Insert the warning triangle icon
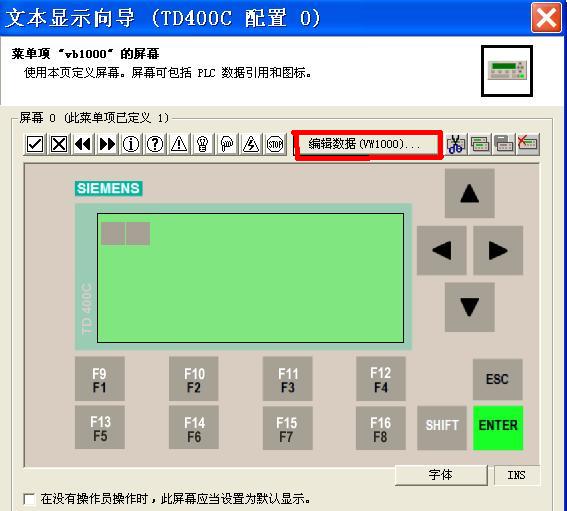This screenshot has width=567, height=511. coord(179,144)
